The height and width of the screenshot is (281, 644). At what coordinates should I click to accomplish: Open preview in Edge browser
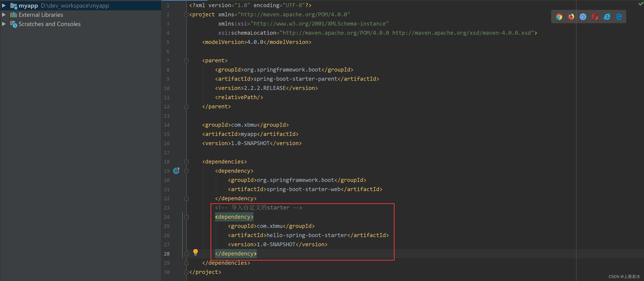[619, 17]
